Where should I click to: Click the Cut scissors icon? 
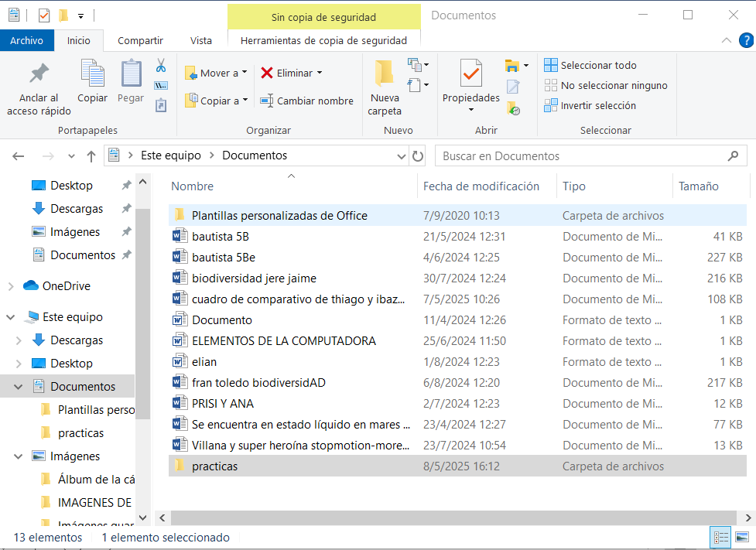161,65
